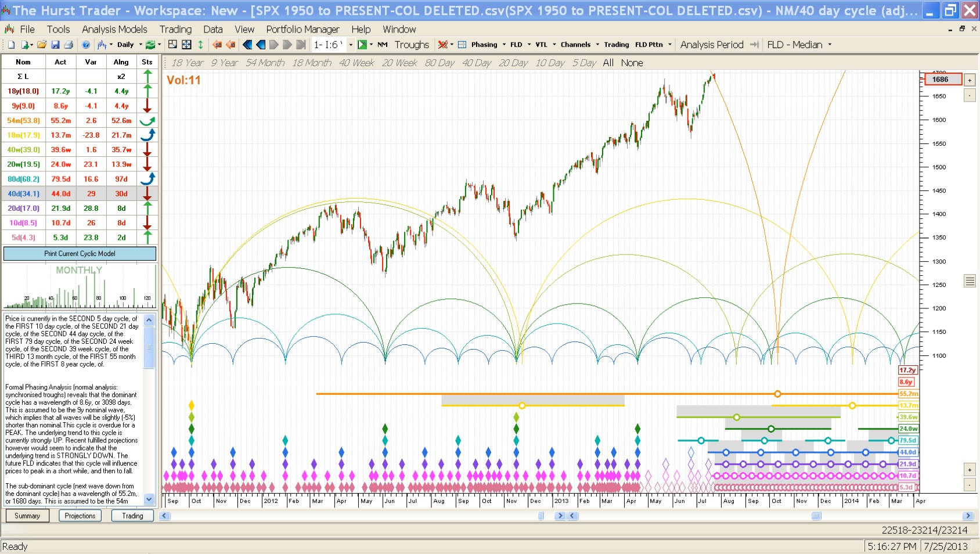Toggle the 40 Week cycle display

[x=356, y=63]
